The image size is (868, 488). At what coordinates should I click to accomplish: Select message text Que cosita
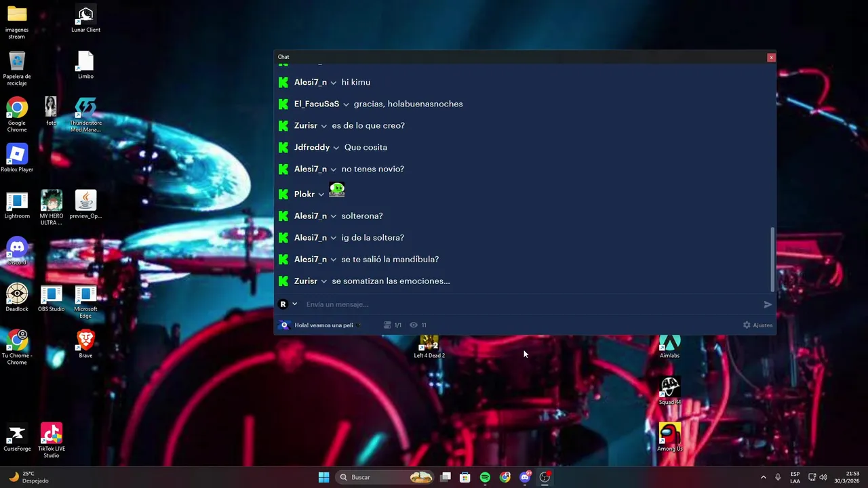tap(366, 147)
